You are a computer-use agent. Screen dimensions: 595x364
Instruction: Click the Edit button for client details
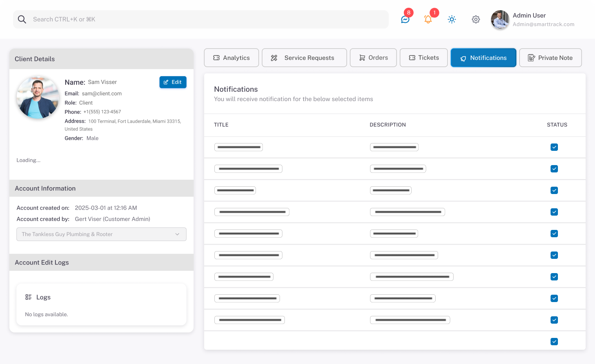point(173,82)
